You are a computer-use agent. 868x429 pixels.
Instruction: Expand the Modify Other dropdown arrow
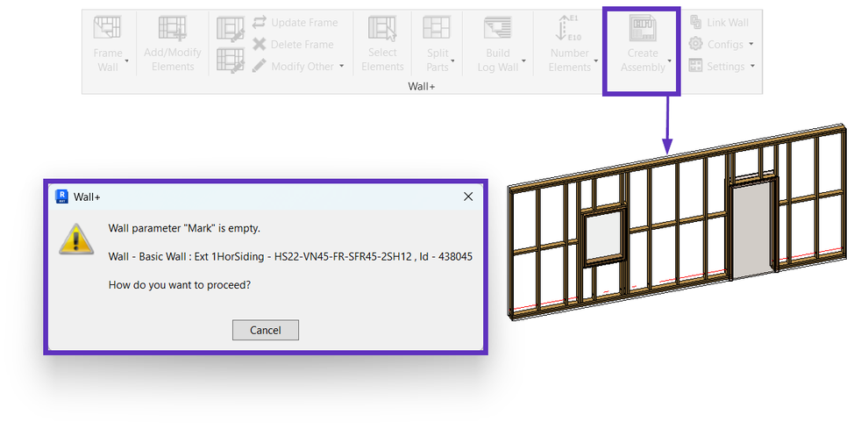pyautogui.click(x=342, y=66)
